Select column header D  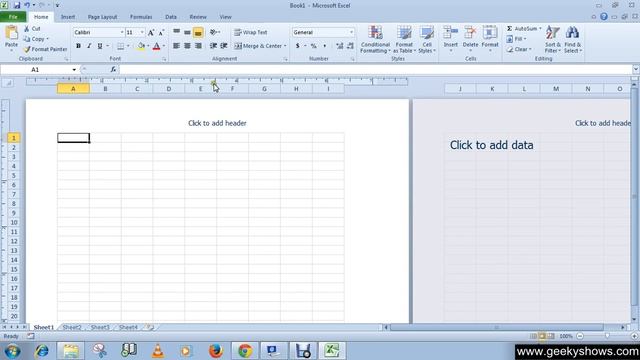pyautogui.click(x=169, y=89)
